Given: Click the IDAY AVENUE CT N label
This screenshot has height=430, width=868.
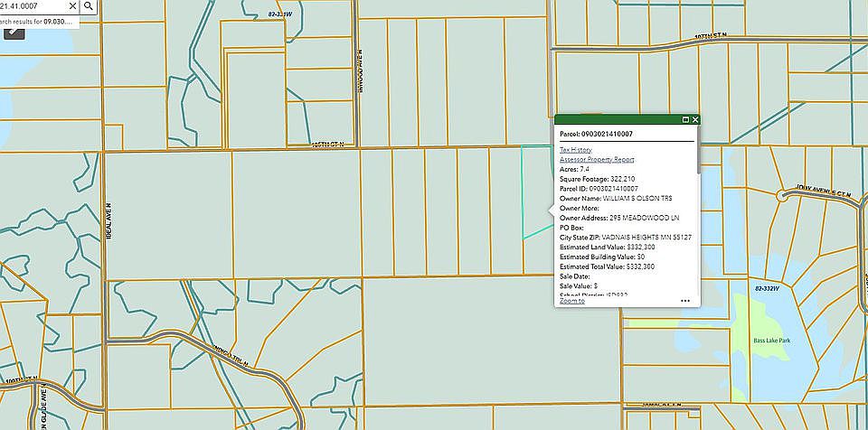Looking at the screenshot, I should 823,192.
